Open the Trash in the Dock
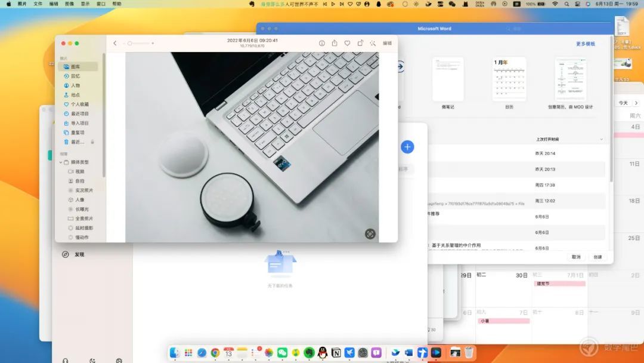This screenshot has width=644, height=363. 469,353
